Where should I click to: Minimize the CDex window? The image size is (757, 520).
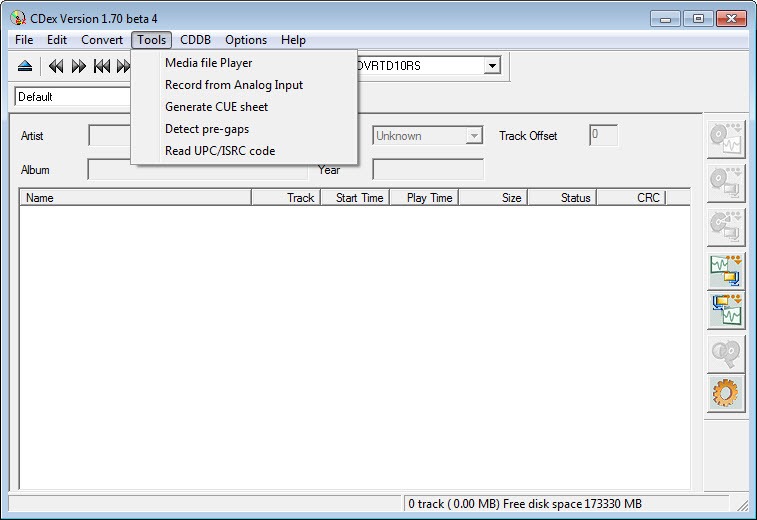point(665,19)
